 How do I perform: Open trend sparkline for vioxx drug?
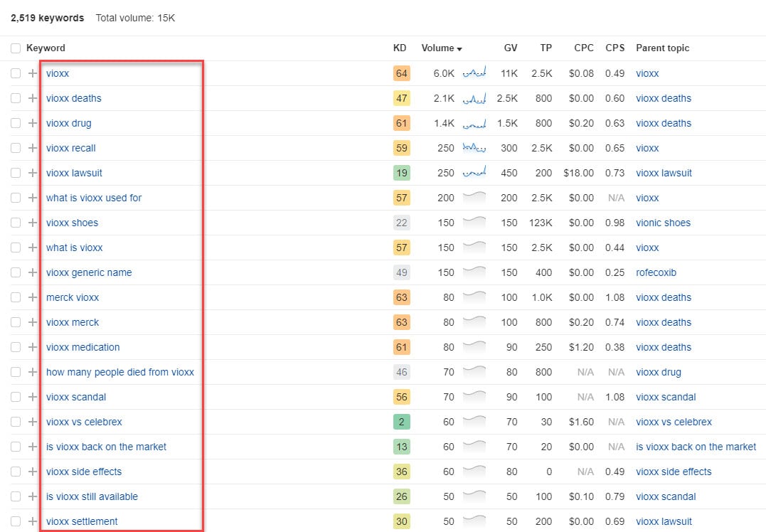point(474,123)
